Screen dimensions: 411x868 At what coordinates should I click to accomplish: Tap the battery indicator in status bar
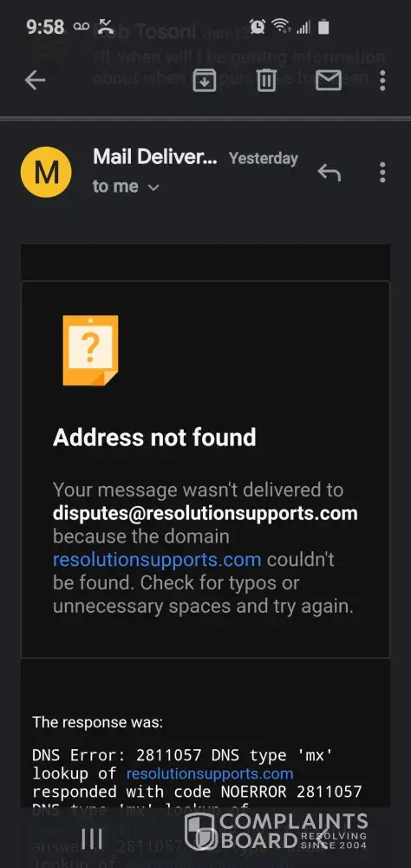click(x=324, y=26)
